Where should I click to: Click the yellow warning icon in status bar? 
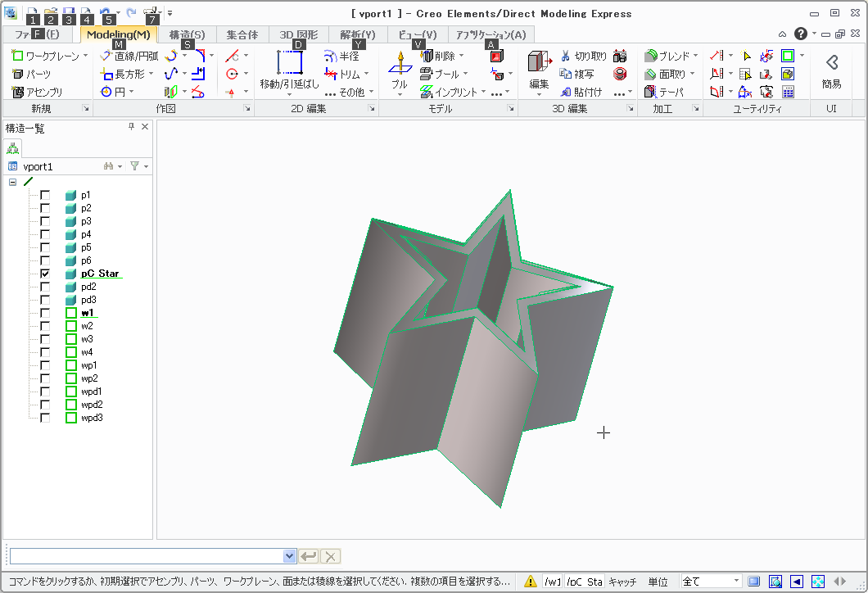point(531,582)
